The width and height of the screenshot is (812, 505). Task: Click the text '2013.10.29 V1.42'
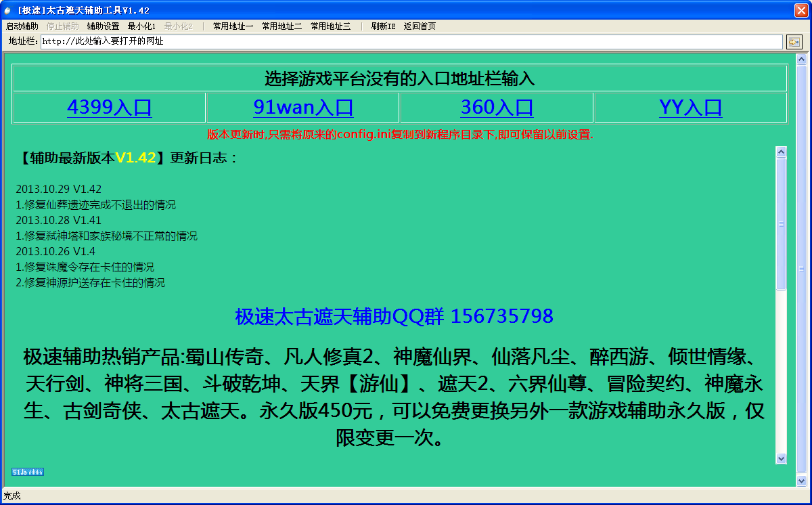(x=59, y=189)
